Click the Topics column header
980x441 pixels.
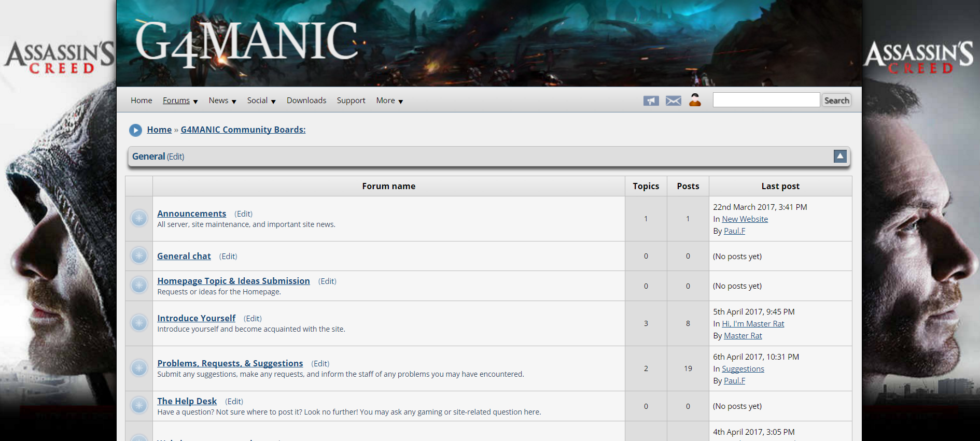(x=646, y=186)
